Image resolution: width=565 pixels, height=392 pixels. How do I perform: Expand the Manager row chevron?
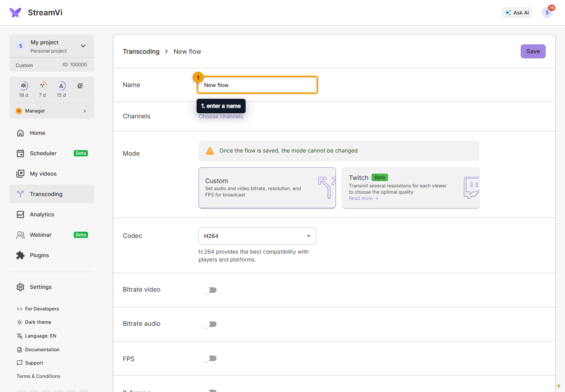tap(85, 111)
